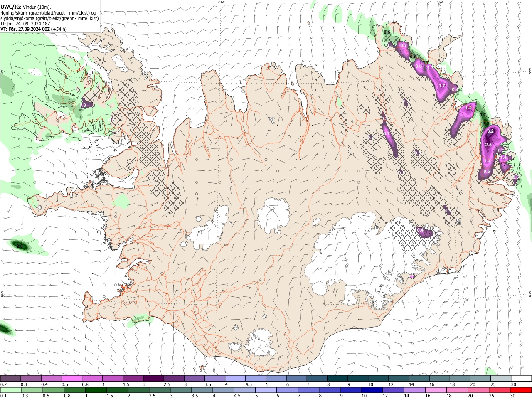This screenshot has width=532, height=399.
Task: Click the 1.7 snowfall value on the map
Action: pyautogui.click(x=442, y=86)
